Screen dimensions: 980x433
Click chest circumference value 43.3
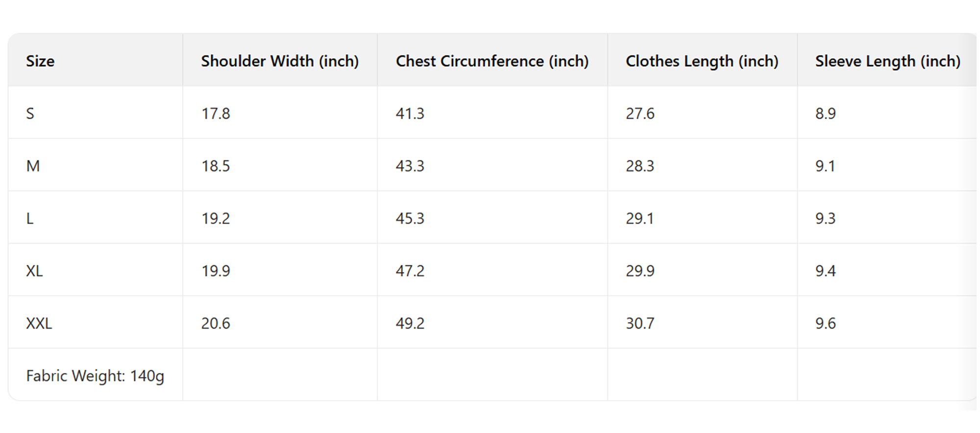point(410,166)
